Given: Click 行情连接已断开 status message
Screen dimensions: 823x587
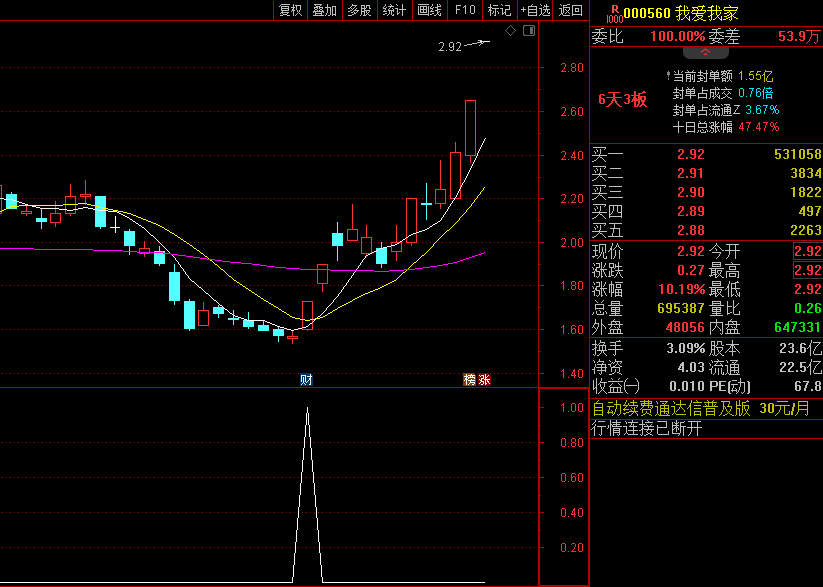Looking at the screenshot, I should point(647,428).
